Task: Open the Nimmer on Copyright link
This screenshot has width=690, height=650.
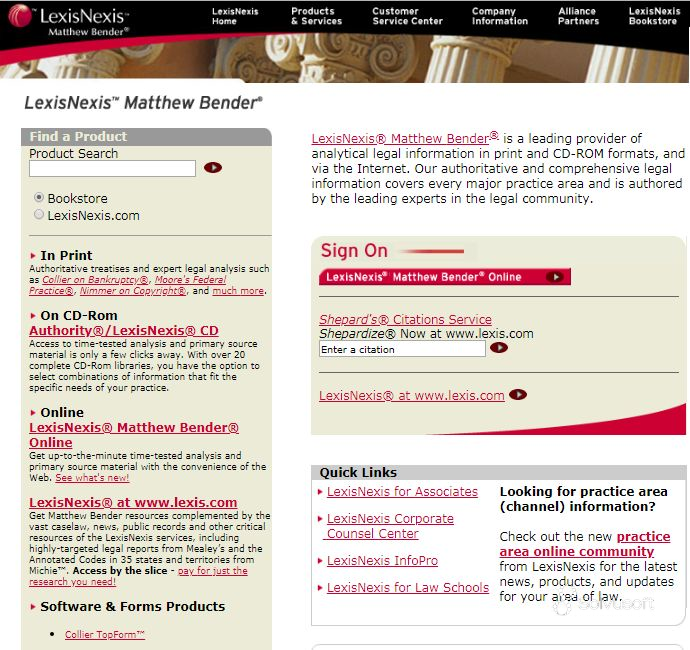Action: coord(133,291)
